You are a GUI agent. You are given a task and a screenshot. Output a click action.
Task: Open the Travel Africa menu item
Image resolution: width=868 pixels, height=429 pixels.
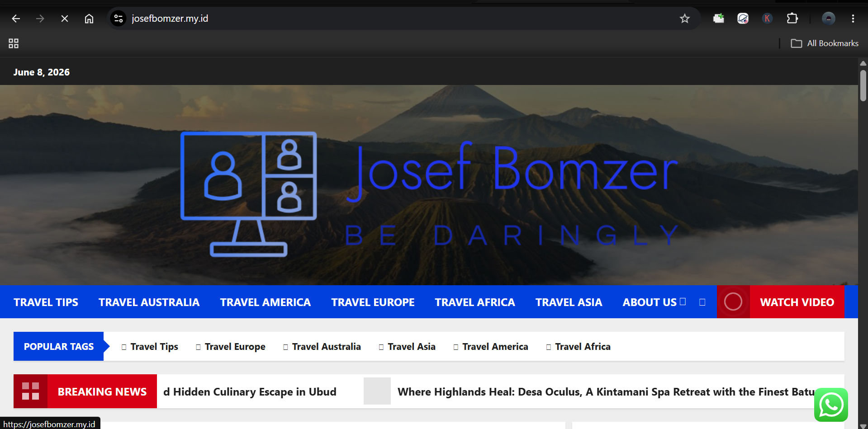(475, 302)
